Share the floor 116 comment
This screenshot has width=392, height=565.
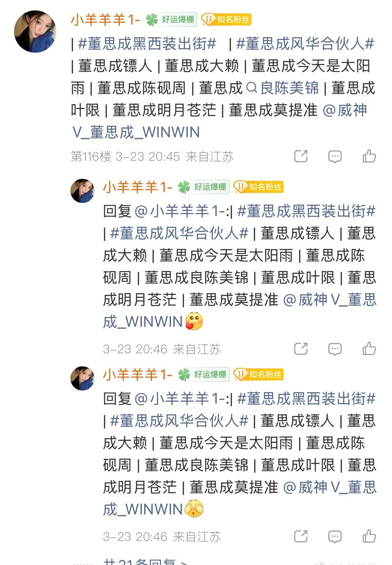pos(301,156)
